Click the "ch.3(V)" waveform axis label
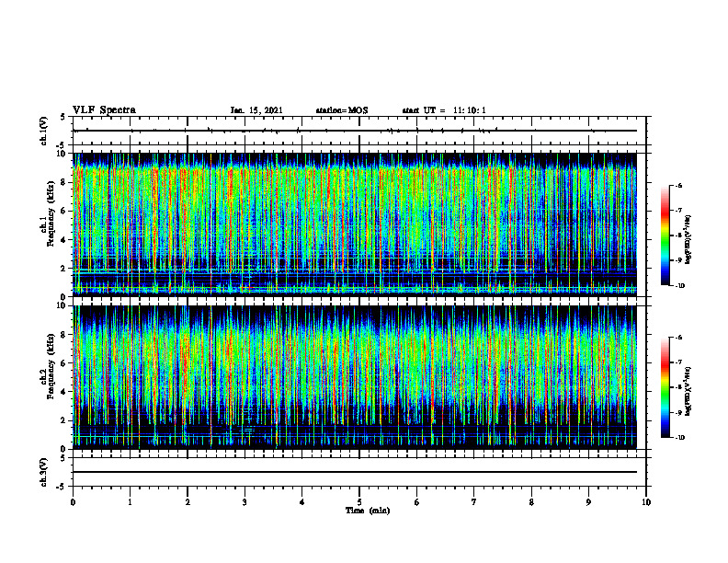This screenshot has height=563, width=728. click(x=44, y=472)
